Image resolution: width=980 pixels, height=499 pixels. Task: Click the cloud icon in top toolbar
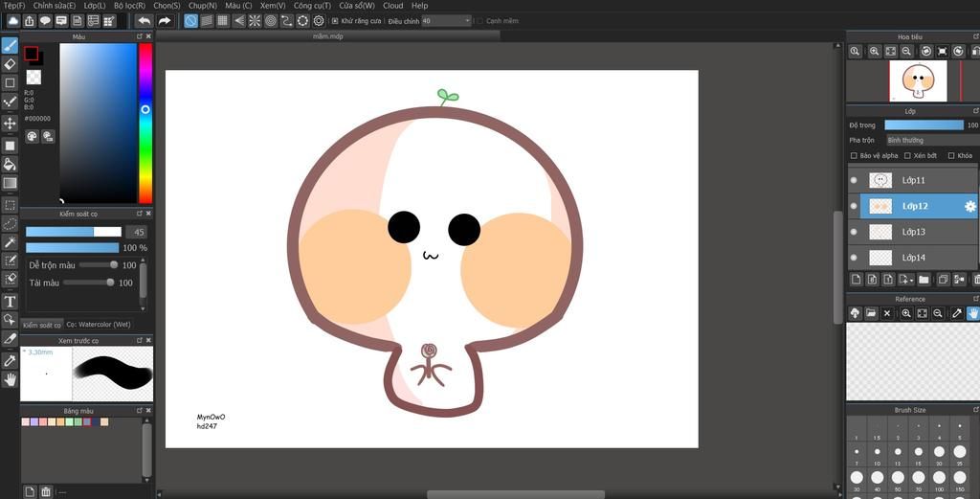point(13,21)
